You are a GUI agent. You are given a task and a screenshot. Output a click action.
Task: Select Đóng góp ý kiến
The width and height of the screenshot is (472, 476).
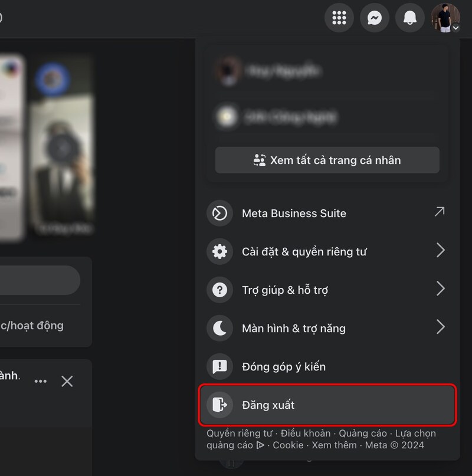[x=327, y=366]
